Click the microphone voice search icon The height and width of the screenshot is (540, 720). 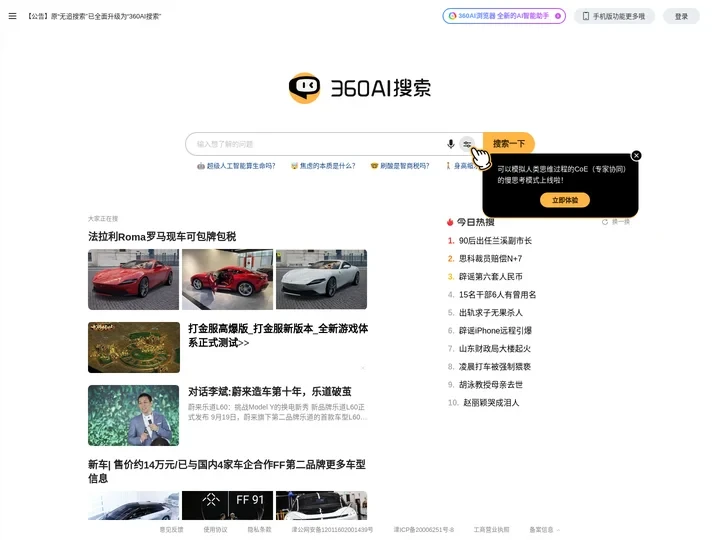tap(450, 144)
